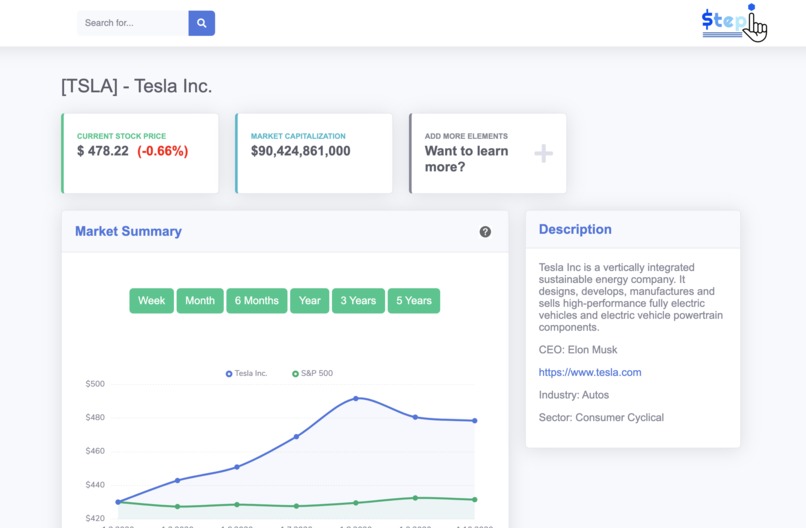The height and width of the screenshot is (528, 806).
Task: Select the Week range button
Action: tap(151, 301)
